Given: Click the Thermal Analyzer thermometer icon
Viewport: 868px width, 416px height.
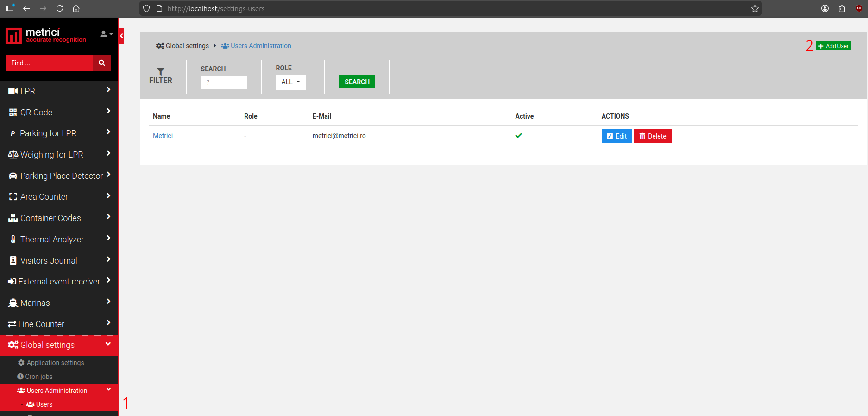Looking at the screenshot, I should point(13,240).
